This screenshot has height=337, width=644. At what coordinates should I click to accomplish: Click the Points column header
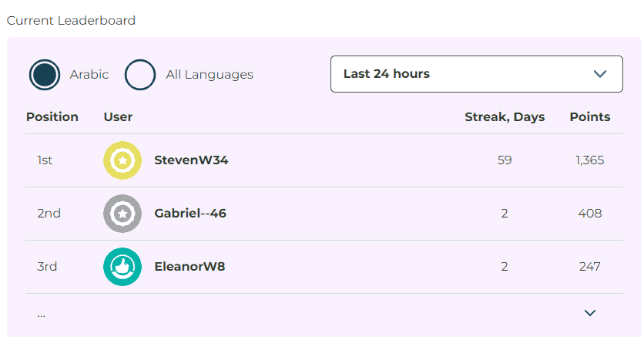point(590,117)
